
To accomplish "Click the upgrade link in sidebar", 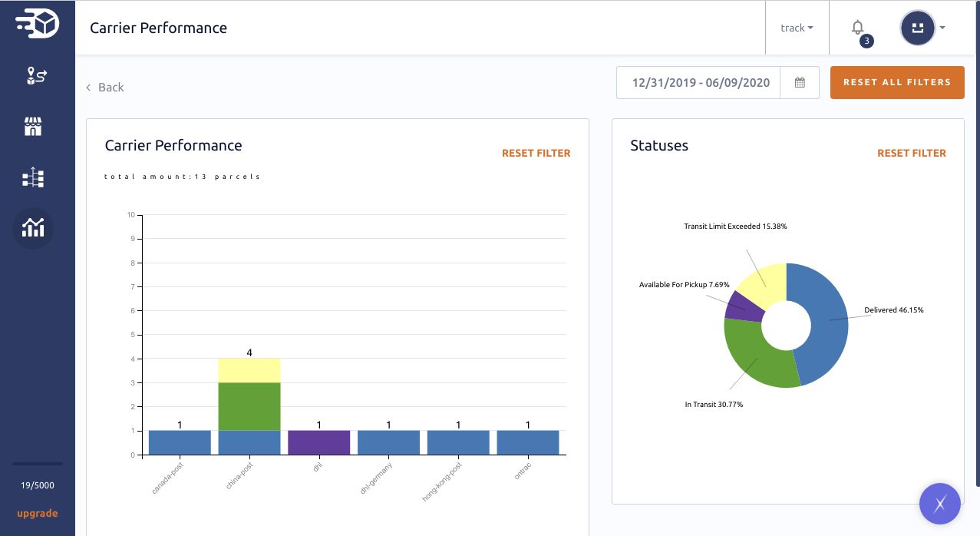I will click(37, 513).
